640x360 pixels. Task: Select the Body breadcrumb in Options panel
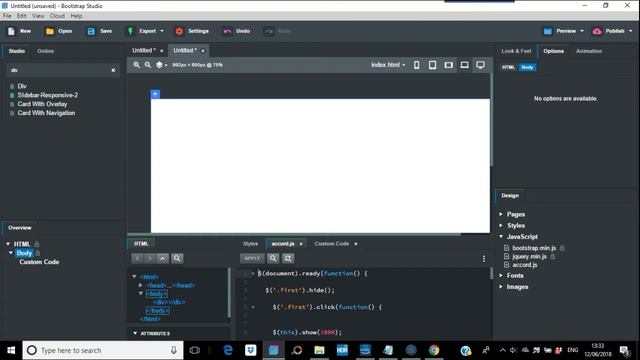pyautogui.click(x=527, y=67)
